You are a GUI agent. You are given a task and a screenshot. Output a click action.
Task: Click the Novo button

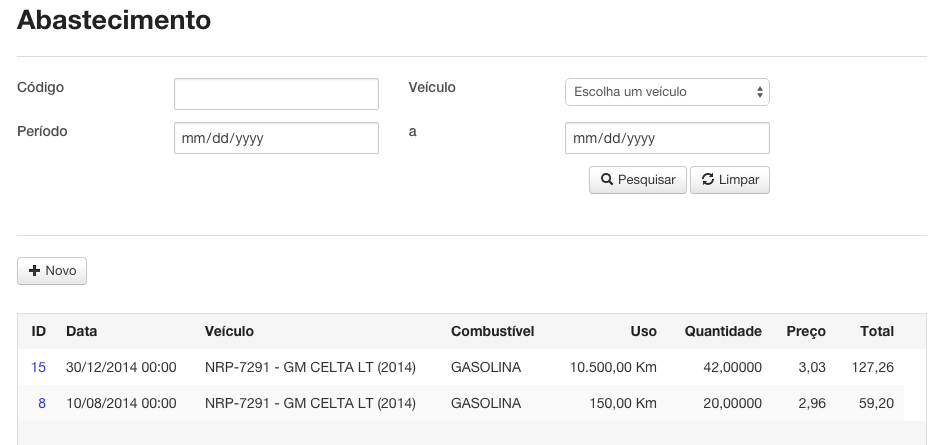(x=52, y=271)
